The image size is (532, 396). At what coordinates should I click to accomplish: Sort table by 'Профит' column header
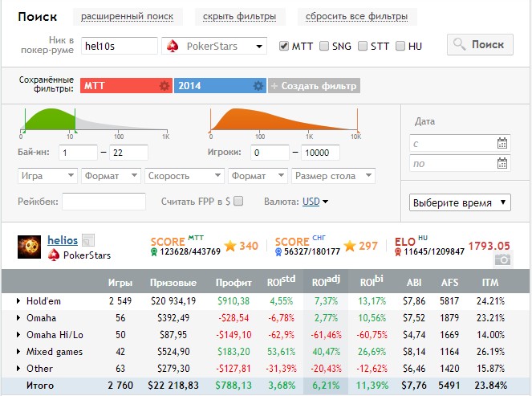234,283
